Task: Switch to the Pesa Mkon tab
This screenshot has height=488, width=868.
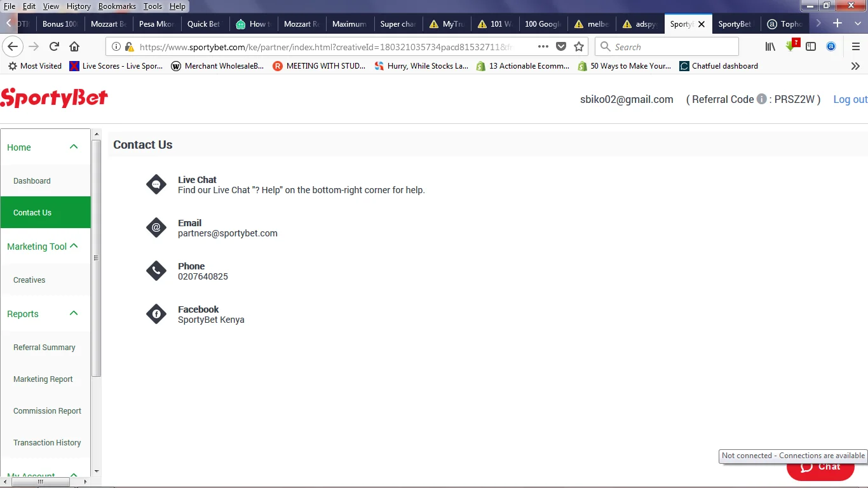Action: click(x=158, y=24)
